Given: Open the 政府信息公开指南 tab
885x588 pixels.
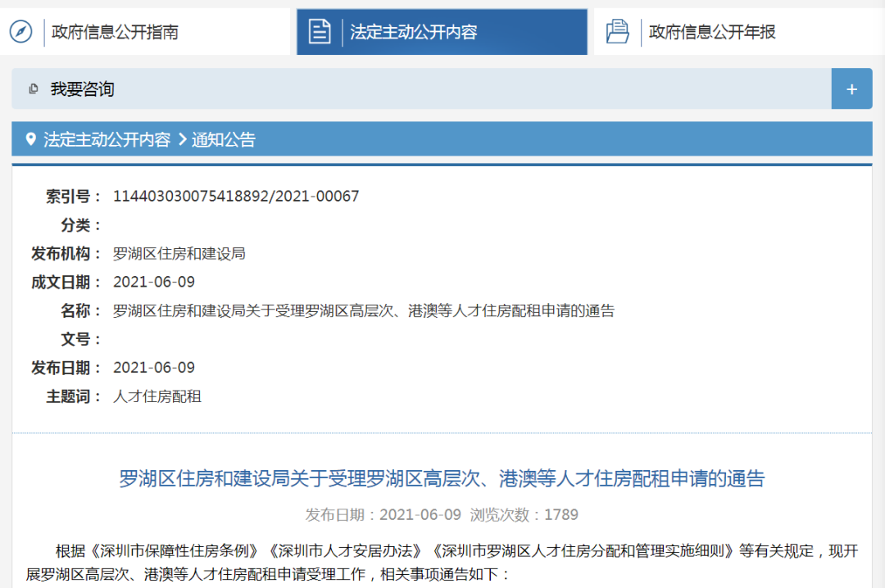Looking at the screenshot, I should click(x=145, y=32).
